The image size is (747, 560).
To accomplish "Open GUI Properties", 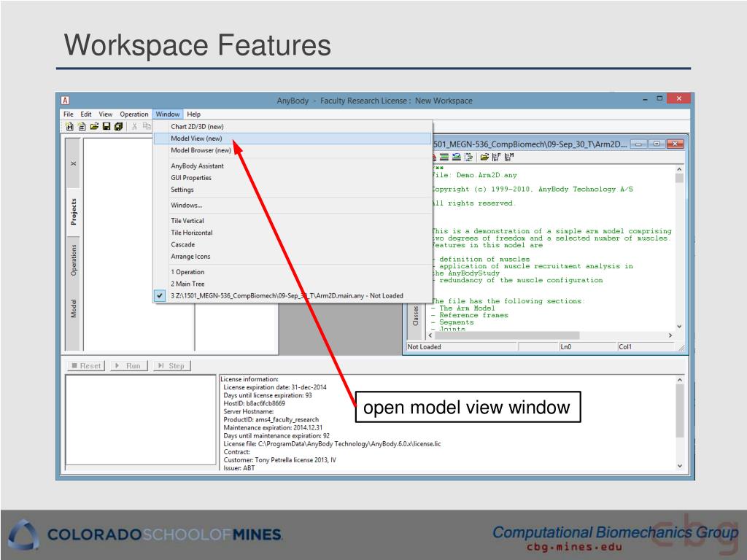I will [293, 178].
